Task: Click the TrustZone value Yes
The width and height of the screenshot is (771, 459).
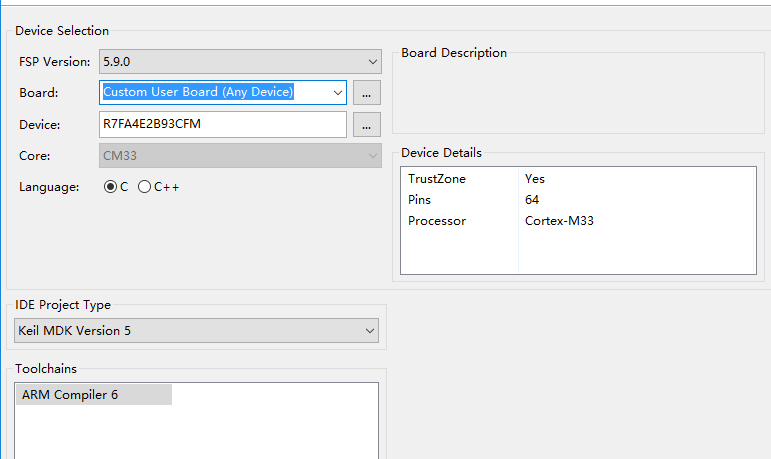Action: point(535,179)
